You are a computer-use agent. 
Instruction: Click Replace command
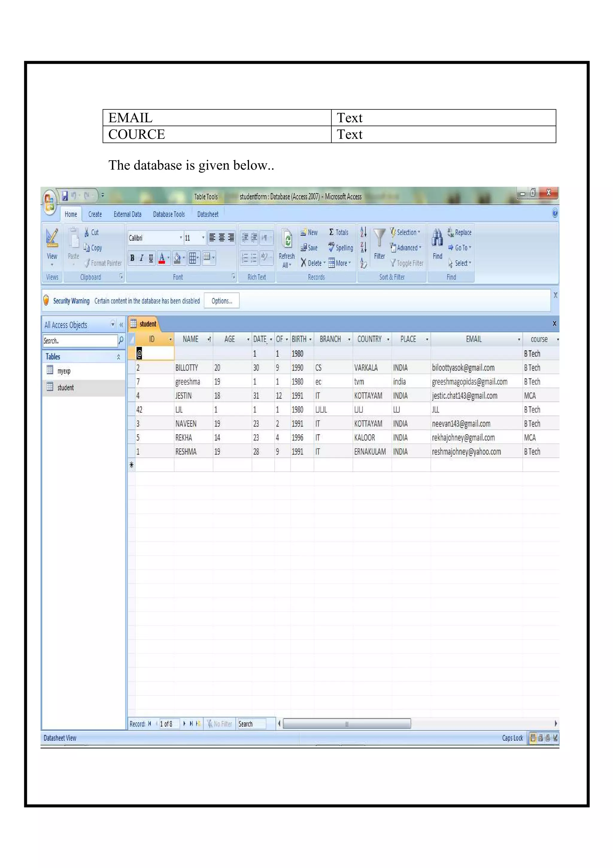point(460,232)
